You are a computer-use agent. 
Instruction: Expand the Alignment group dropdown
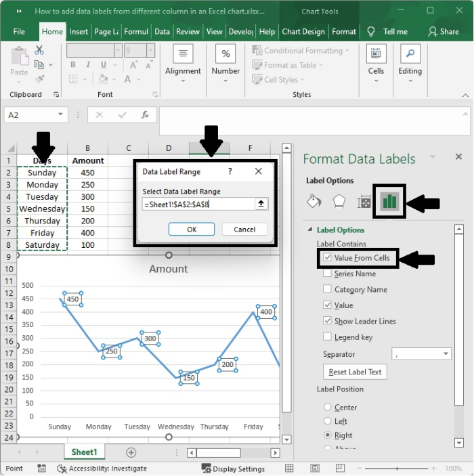(183, 81)
